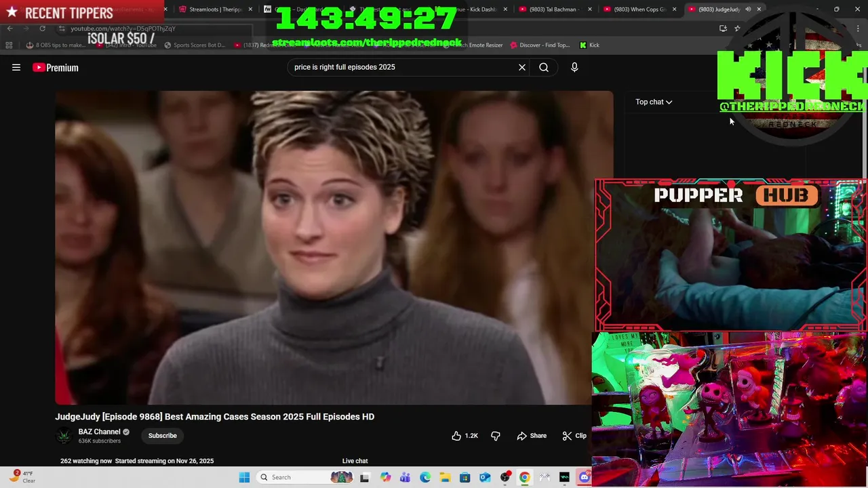The width and height of the screenshot is (868, 488).
Task: Clear the YouTube search query
Action: click(x=522, y=67)
